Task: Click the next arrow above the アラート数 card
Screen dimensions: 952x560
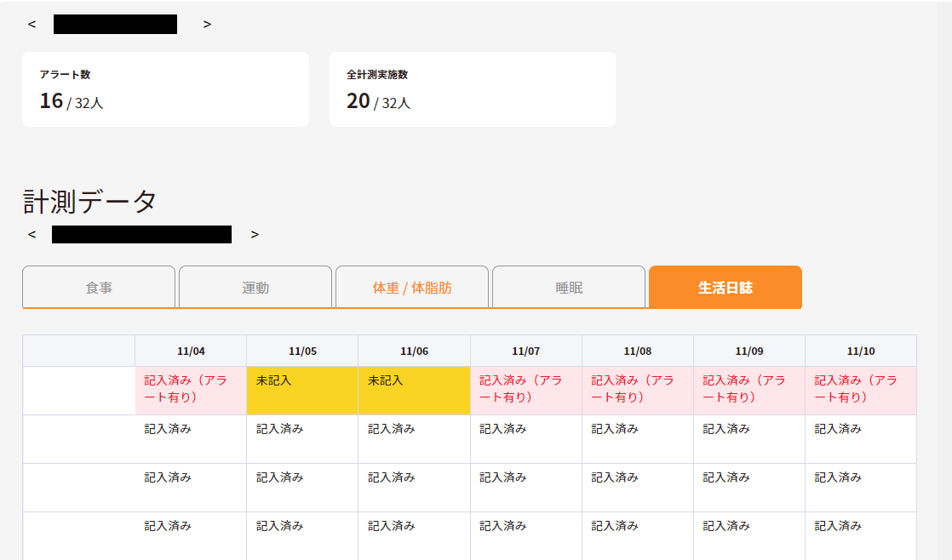Action: point(207,24)
